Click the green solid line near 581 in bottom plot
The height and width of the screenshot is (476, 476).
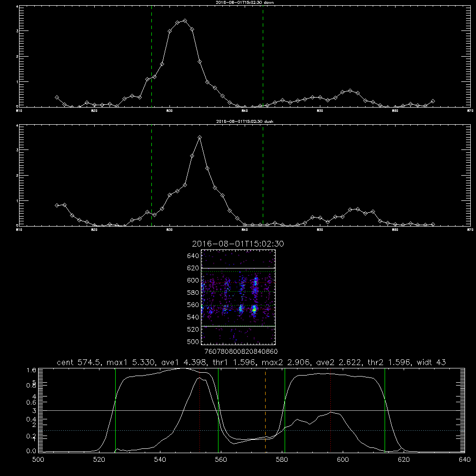[x=285, y=410]
